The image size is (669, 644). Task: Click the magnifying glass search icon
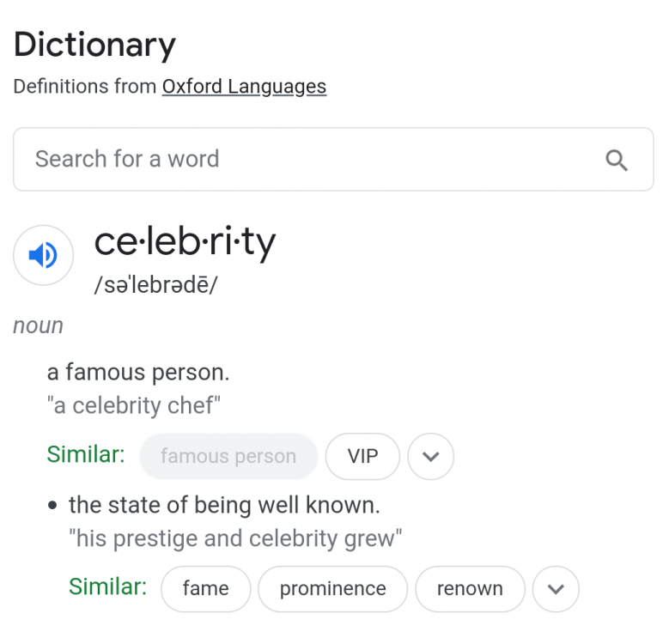pyautogui.click(x=617, y=160)
